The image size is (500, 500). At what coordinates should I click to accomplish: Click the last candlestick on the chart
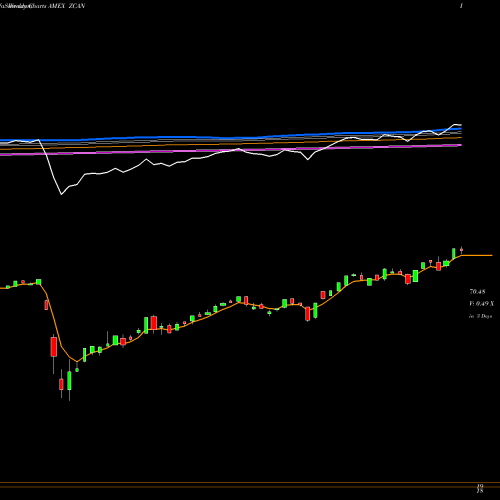coord(461,250)
